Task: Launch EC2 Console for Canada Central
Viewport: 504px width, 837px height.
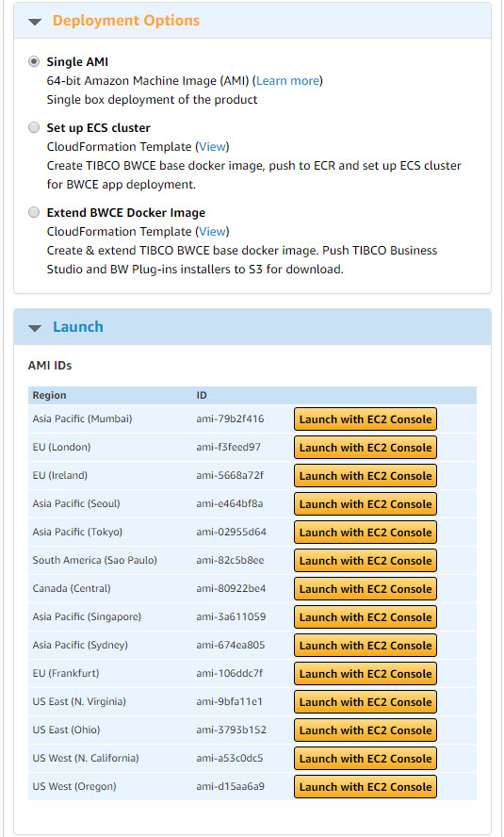Action: (x=366, y=589)
